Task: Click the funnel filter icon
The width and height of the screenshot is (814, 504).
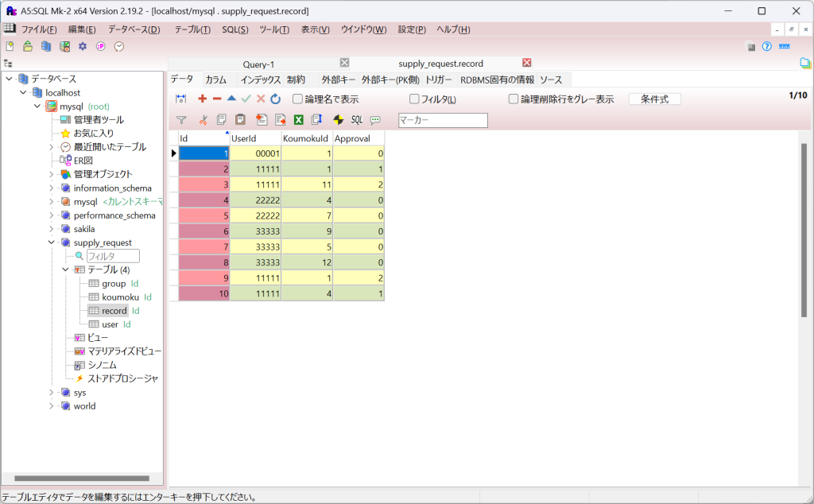Action: coord(181,120)
